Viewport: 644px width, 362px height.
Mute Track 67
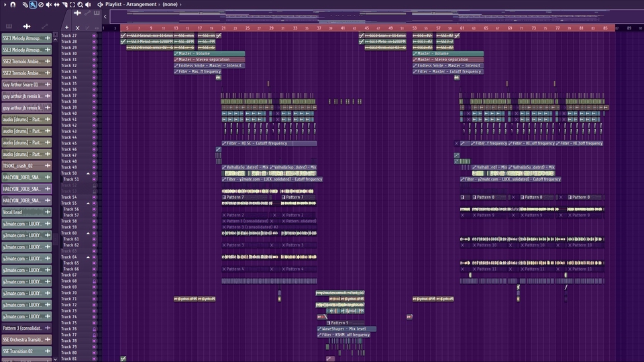click(x=94, y=275)
